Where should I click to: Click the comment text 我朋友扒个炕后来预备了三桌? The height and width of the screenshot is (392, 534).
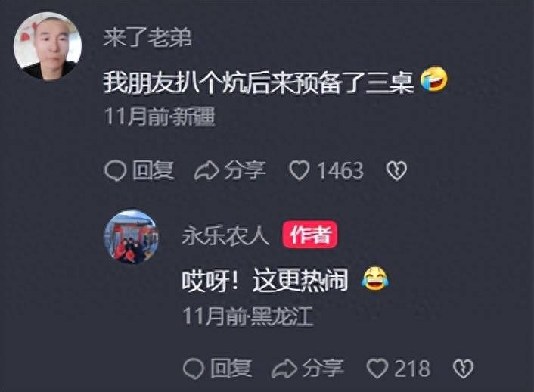259,82
